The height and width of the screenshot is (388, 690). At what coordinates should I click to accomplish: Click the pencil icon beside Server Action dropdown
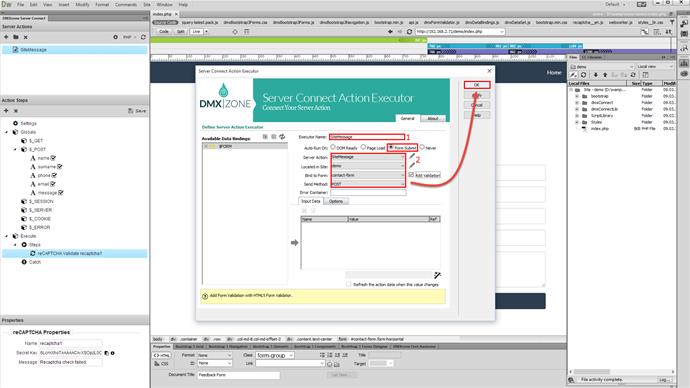[412, 156]
